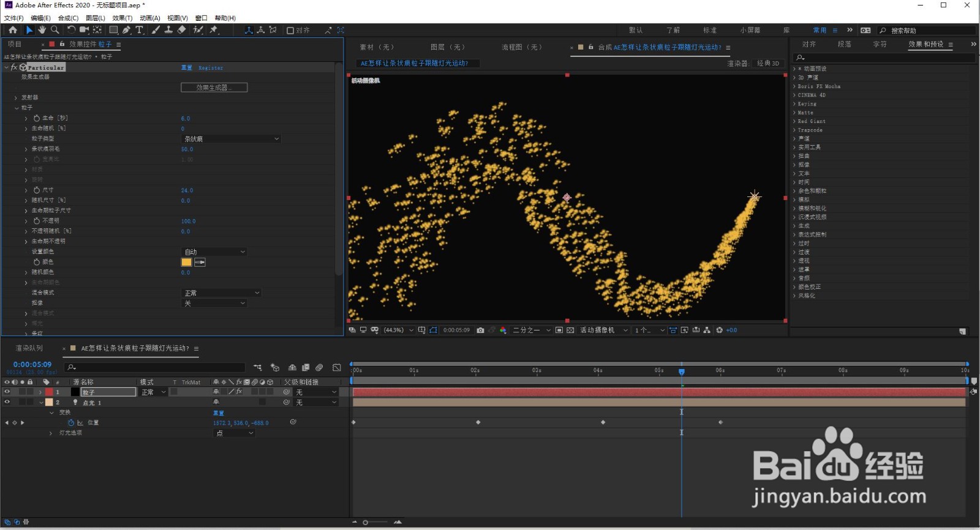The height and width of the screenshot is (530, 980).
Task: Enable the 对齐 snapping checkbox
Action: coord(290,30)
